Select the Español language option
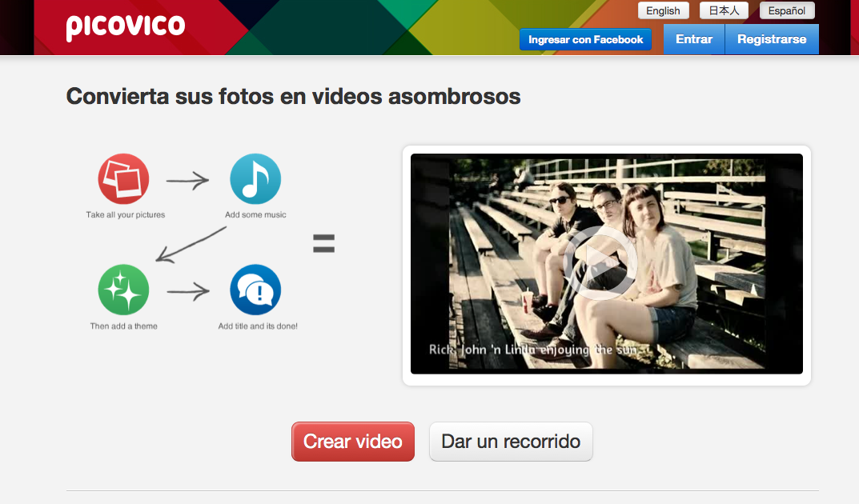This screenshot has width=859, height=504. 787,10
